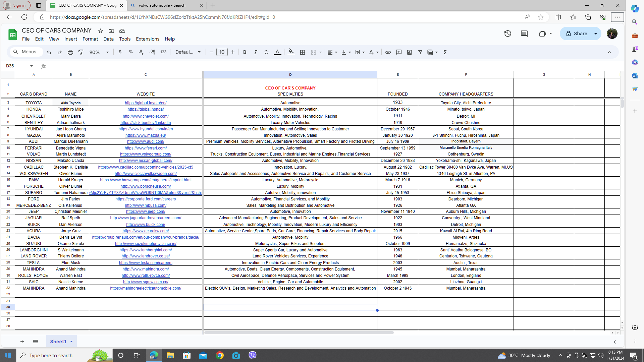The height and width of the screenshot is (362, 644).
Task: Click the insert link icon
Action: pos(388,52)
